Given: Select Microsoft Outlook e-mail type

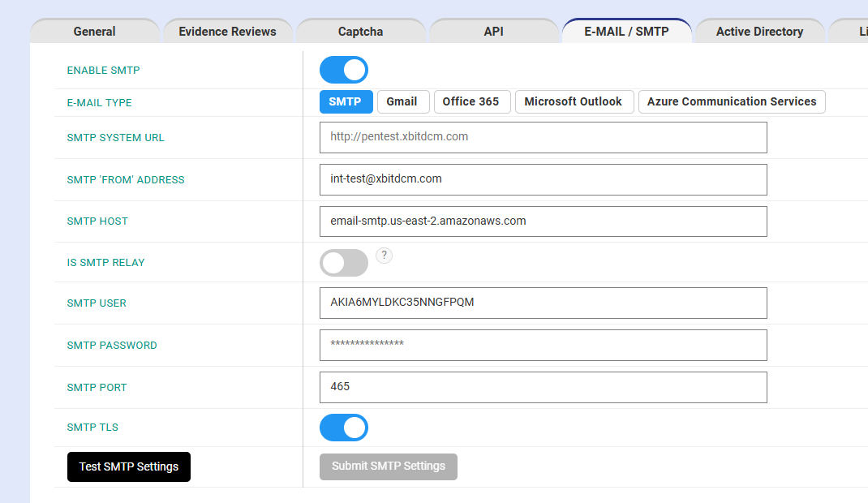Looking at the screenshot, I should point(573,101).
